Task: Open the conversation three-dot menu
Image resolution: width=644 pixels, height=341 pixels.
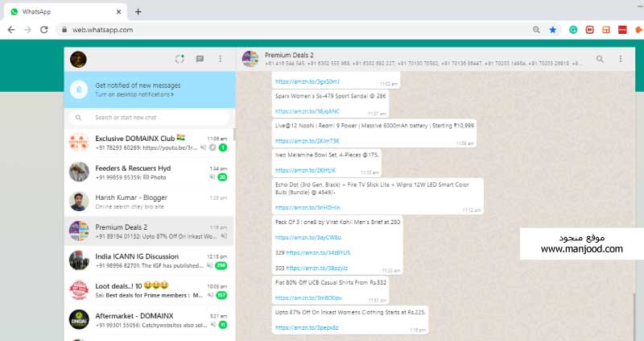Action: point(620,59)
